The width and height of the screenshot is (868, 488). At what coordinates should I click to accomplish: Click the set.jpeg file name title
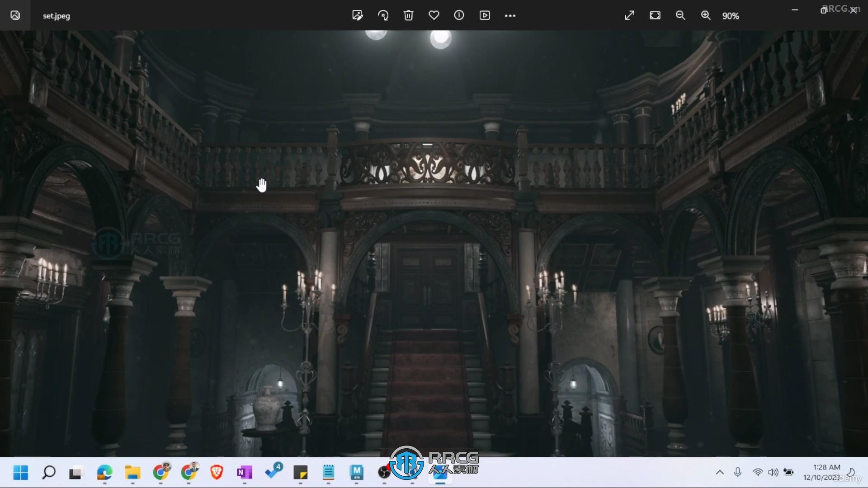(57, 16)
